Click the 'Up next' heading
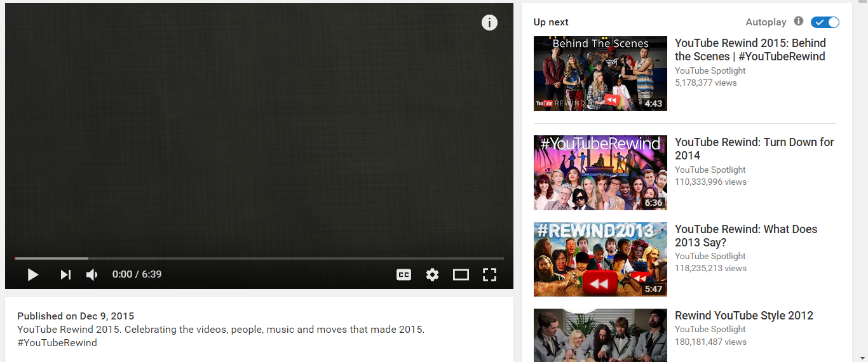The width and height of the screenshot is (868, 362). 551,22
